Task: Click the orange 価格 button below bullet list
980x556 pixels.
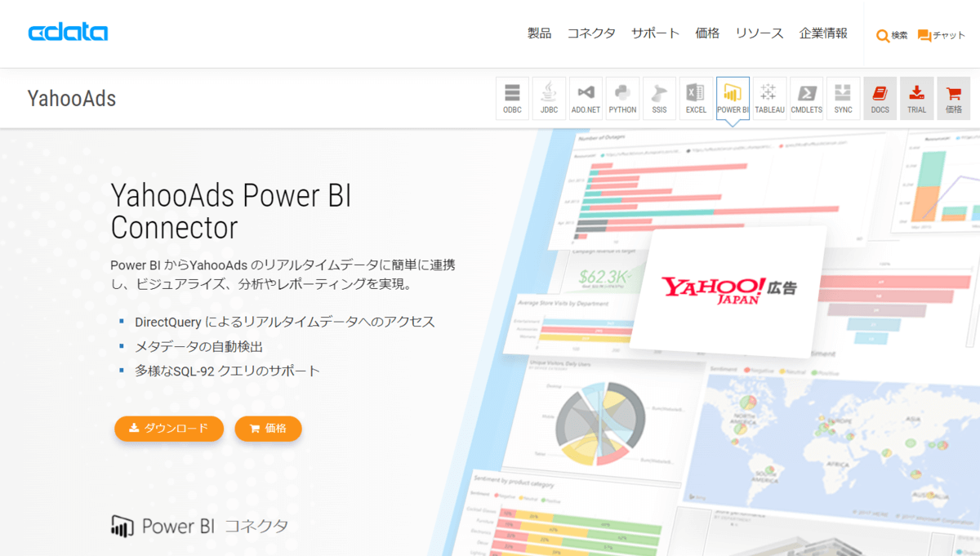Action: click(x=268, y=428)
